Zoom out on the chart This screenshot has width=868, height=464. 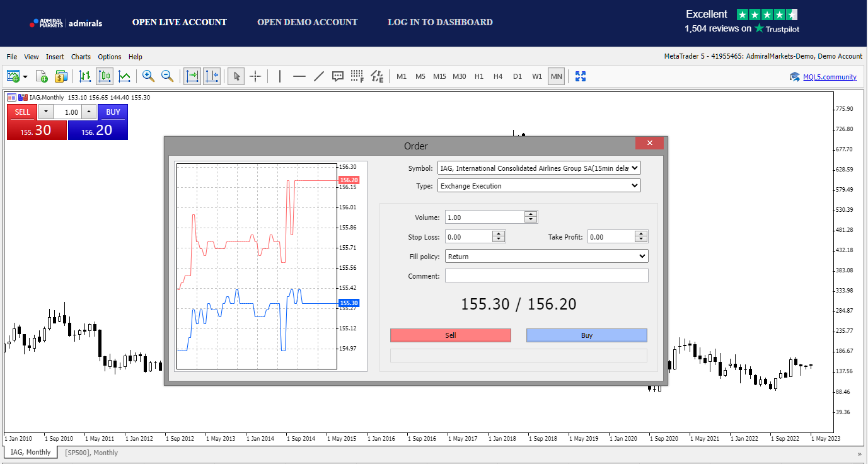tap(167, 76)
